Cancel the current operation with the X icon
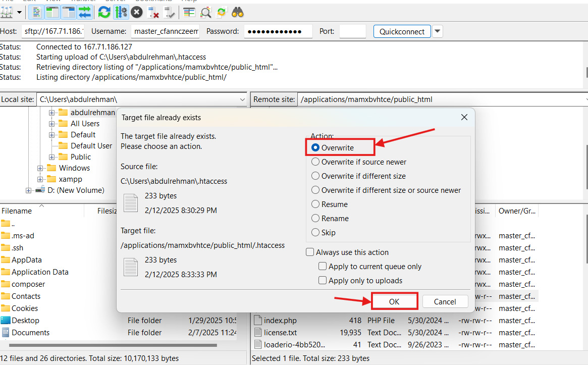This screenshot has height=365, width=588. pyautogui.click(x=137, y=12)
